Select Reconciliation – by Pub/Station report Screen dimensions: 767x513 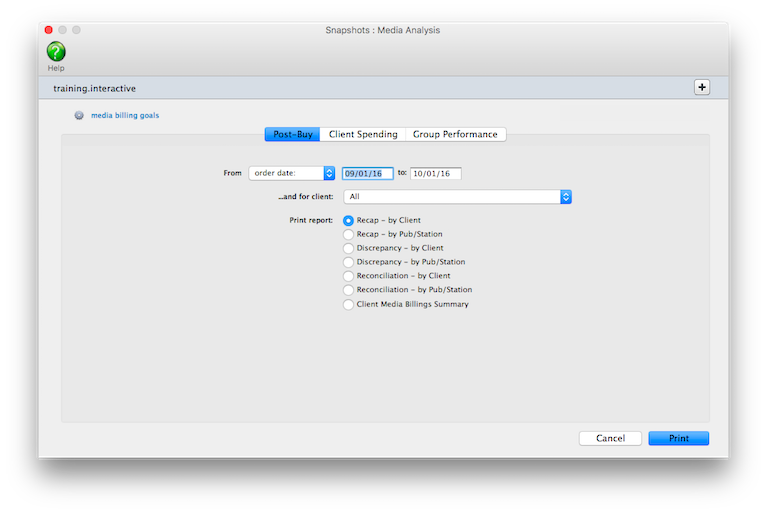pyautogui.click(x=348, y=290)
